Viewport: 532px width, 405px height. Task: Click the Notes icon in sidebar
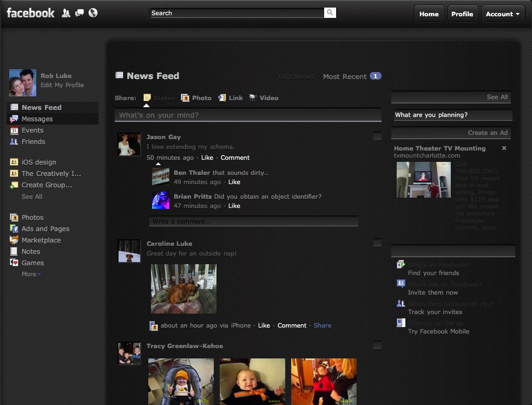click(14, 252)
